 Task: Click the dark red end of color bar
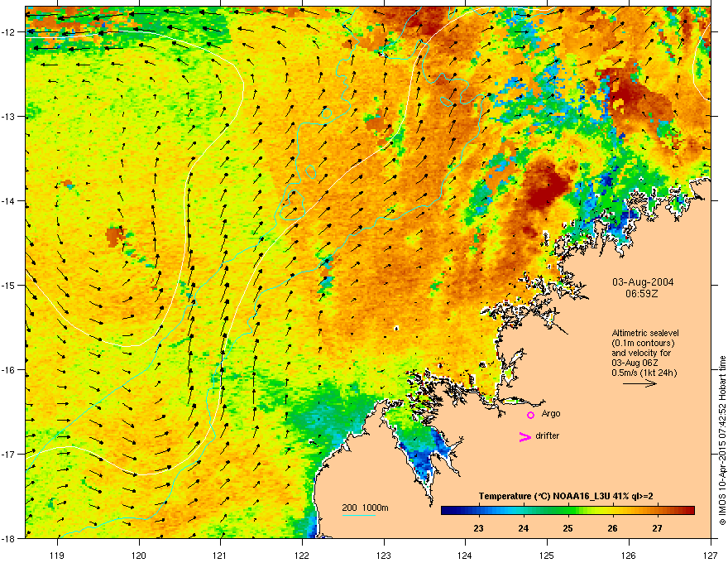pyautogui.click(x=689, y=510)
